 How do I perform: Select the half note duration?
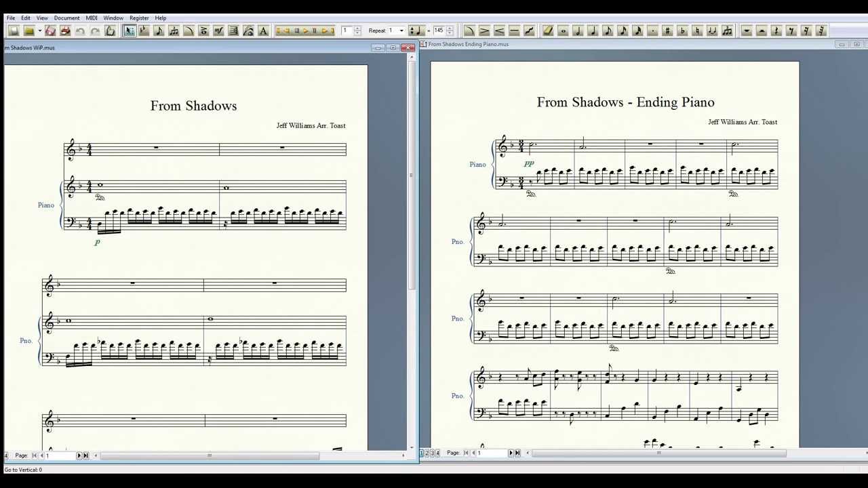tap(578, 30)
